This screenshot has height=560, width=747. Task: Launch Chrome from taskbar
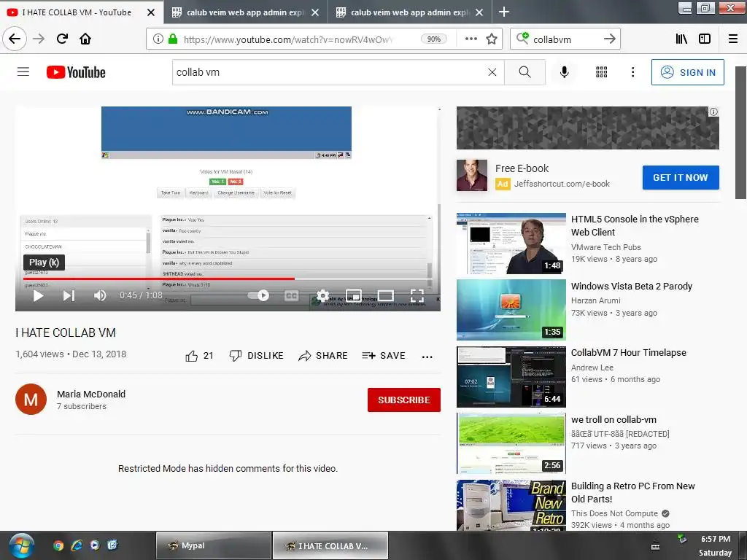click(58, 545)
